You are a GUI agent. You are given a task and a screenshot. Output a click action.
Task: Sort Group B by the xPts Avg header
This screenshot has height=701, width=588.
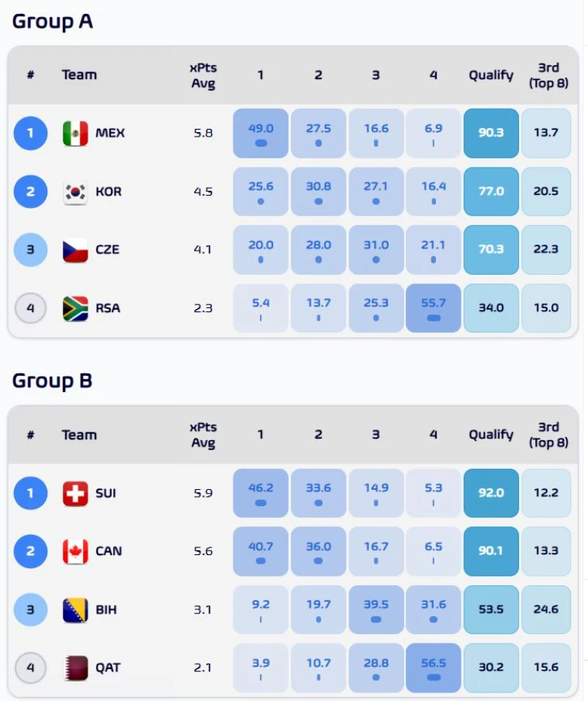point(202,435)
